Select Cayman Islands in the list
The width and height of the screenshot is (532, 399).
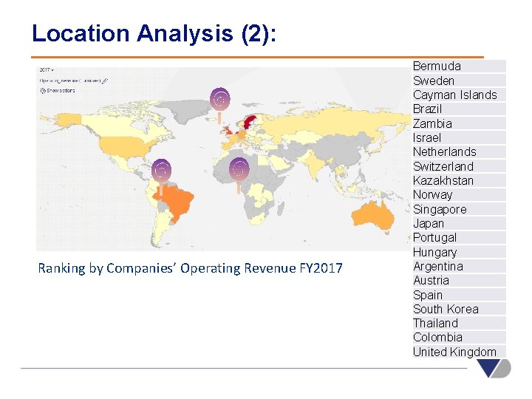460,95
